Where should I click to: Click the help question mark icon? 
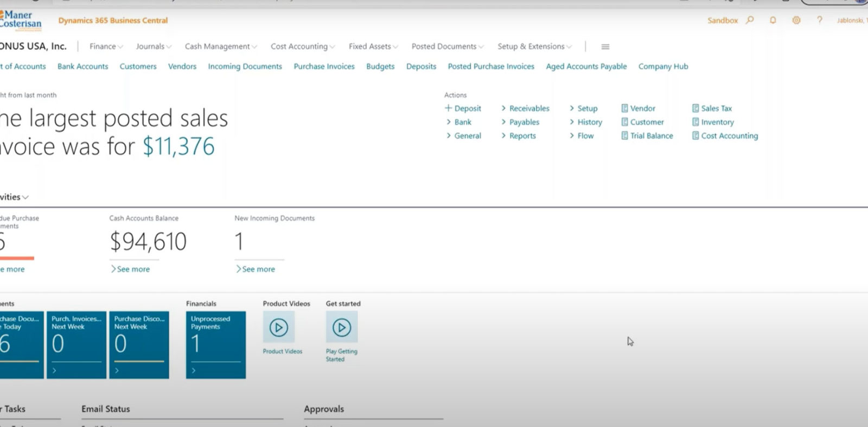click(819, 20)
